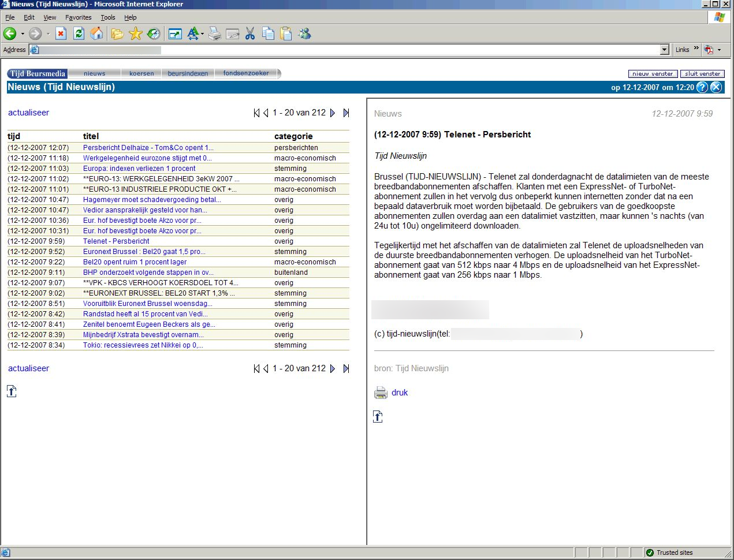Expand the Address bar dropdown
Screen dimensions: 734x560
665,50
